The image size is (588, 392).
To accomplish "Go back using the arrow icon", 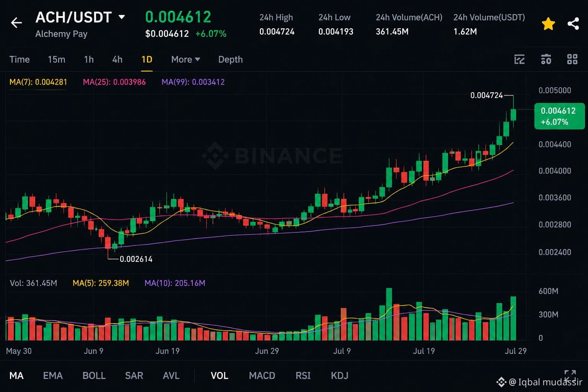I will click(16, 23).
